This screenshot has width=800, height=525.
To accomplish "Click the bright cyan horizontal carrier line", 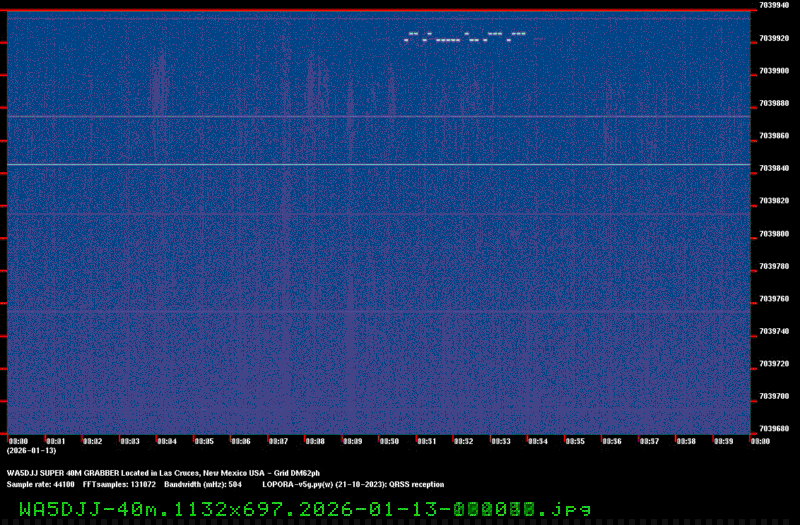I will point(378,164).
